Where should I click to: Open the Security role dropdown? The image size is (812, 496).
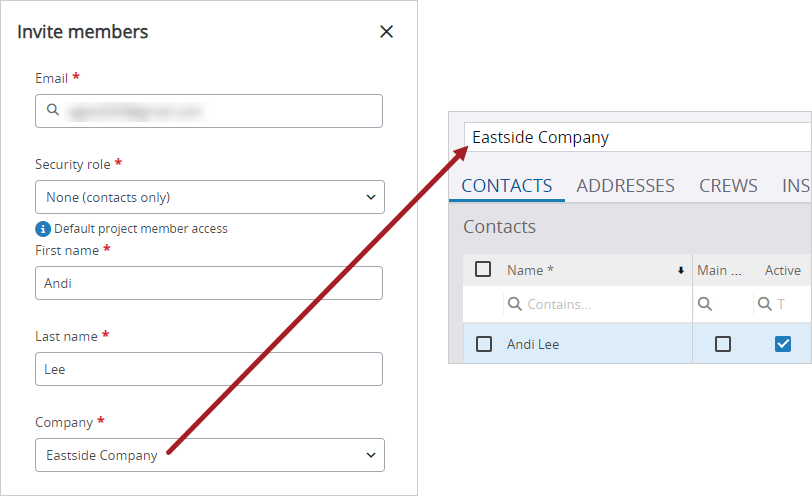click(x=210, y=197)
